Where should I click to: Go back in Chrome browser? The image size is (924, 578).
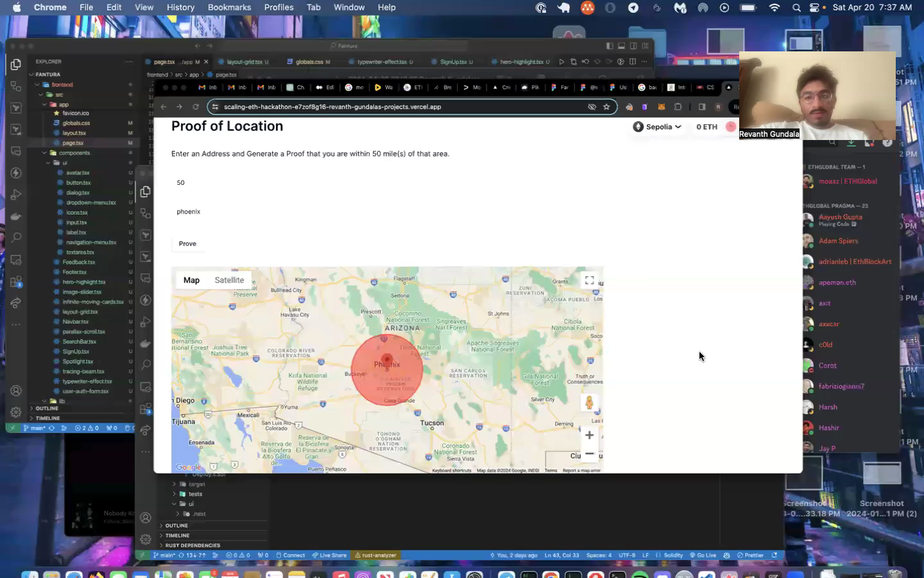pos(164,107)
